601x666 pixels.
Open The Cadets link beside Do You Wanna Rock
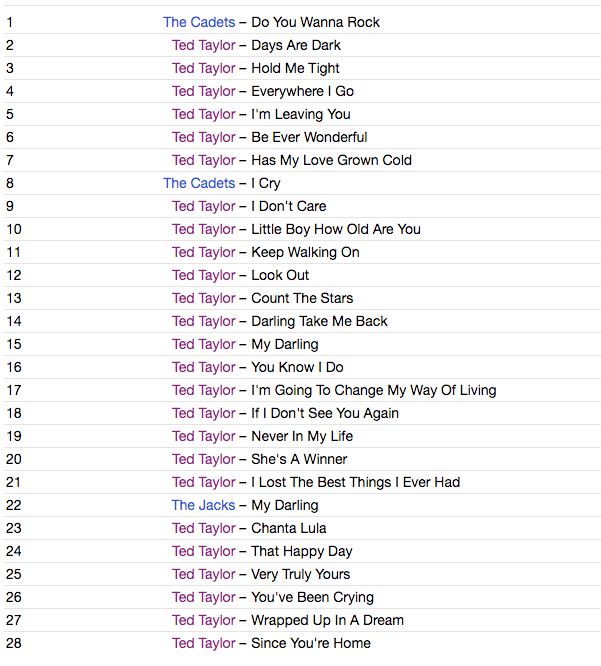click(x=199, y=22)
